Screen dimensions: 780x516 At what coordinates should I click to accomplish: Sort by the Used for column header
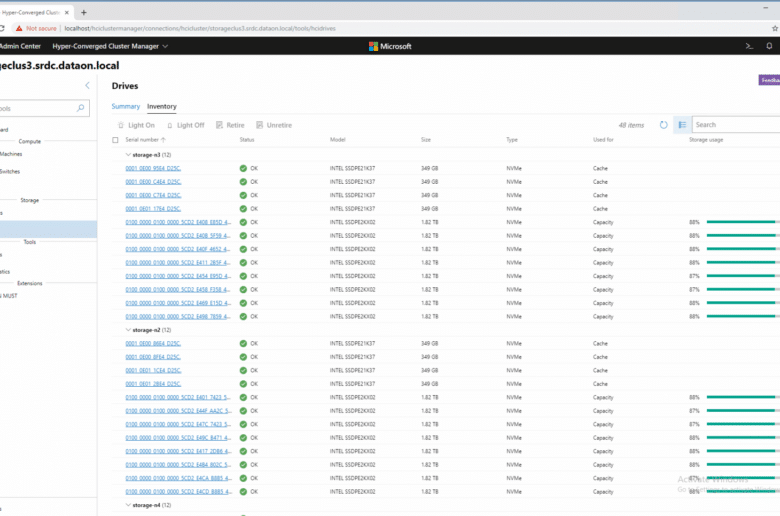click(x=603, y=140)
